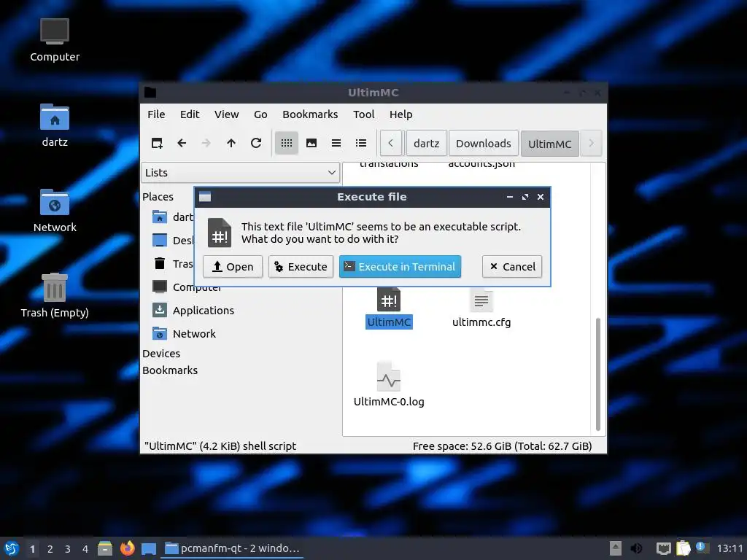This screenshot has width=747, height=560.
Task: Click the file view vertical scrollbar
Action: [x=598, y=374]
